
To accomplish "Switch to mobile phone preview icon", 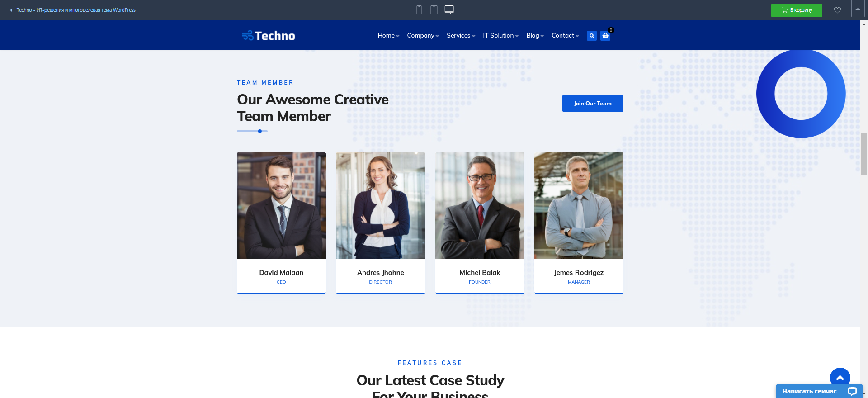I will pyautogui.click(x=419, y=10).
